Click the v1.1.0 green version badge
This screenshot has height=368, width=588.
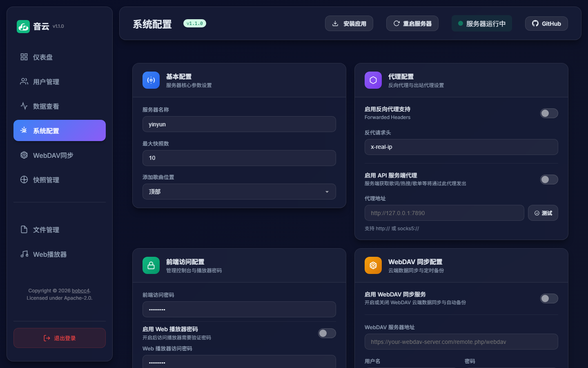point(195,23)
